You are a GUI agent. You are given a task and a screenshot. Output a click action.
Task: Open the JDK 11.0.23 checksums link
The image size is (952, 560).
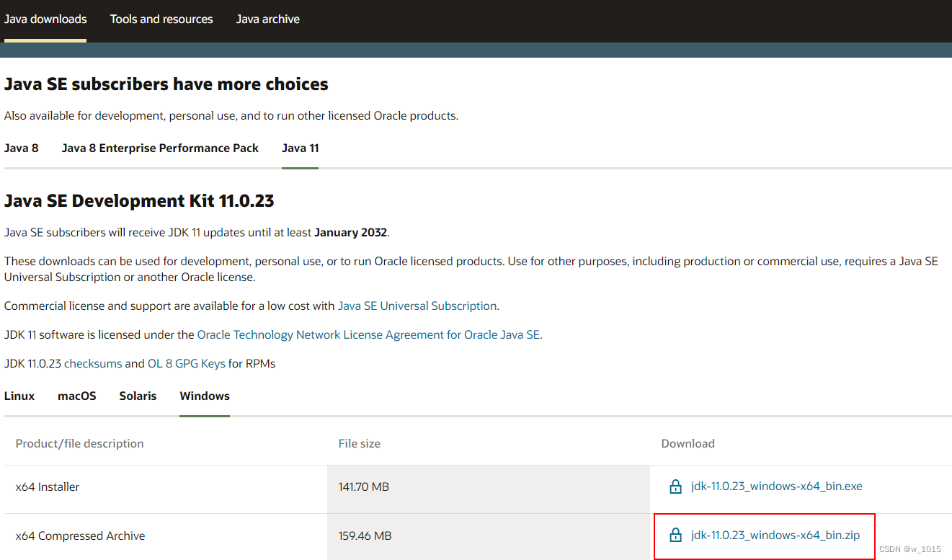tap(93, 364)
